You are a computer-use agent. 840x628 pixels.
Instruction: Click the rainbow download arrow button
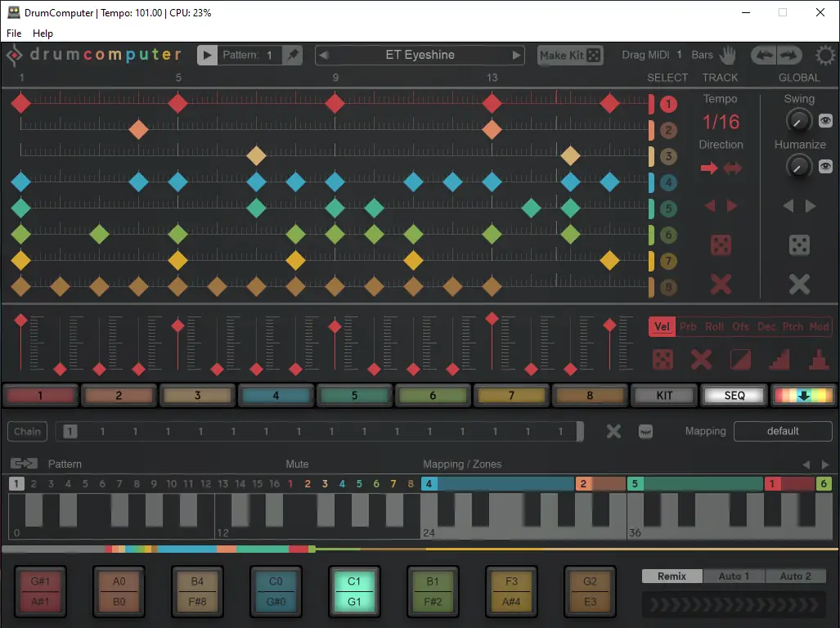803,396
